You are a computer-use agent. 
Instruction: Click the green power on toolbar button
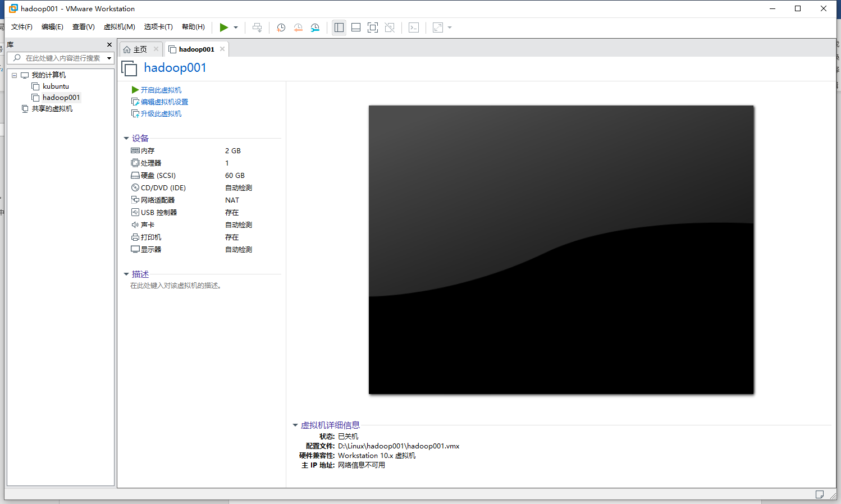[x=223, y=28]
